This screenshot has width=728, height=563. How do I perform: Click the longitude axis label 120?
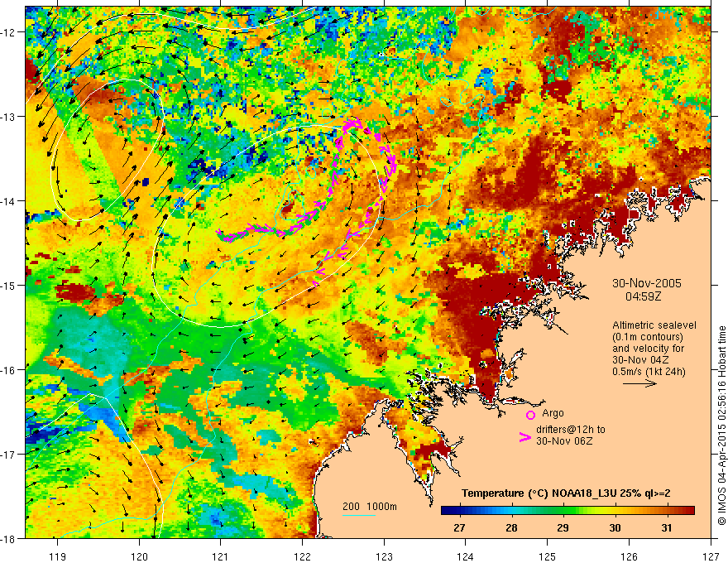point(139,556)
